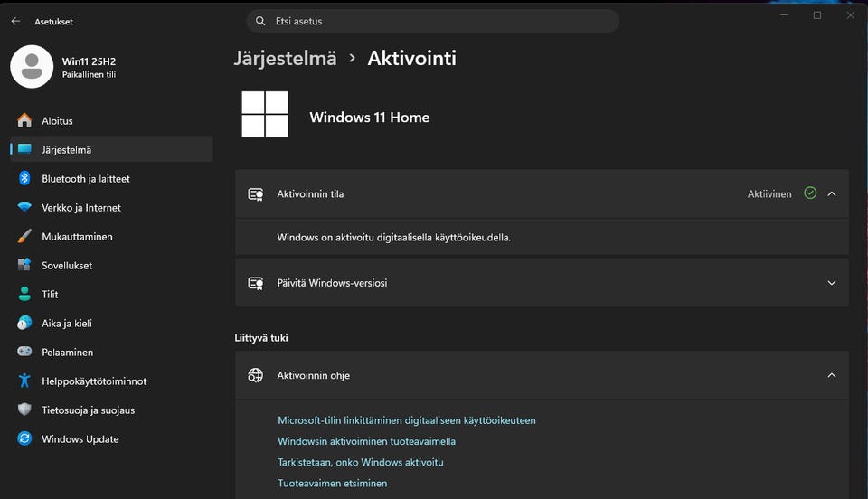
Task: Click the digitaalisella käyttöoikeudella activation message
Action: tap(393, 238)
